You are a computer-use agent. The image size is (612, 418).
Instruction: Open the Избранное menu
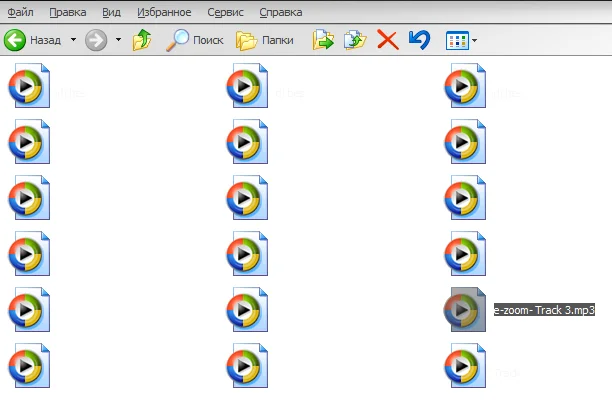coord(164,12)
